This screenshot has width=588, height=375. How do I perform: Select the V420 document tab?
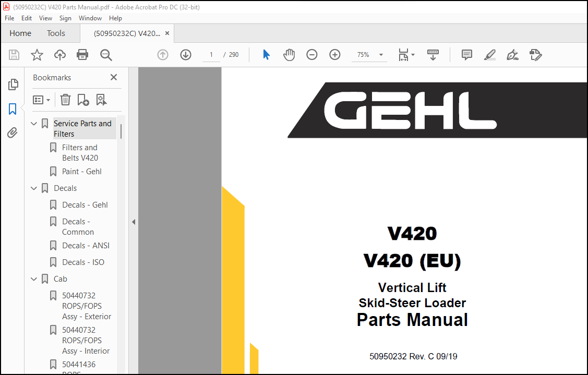127,33
